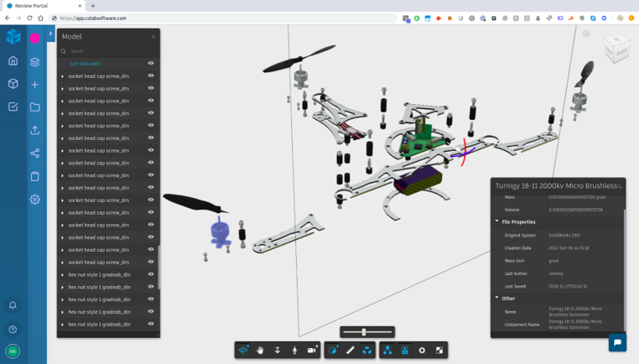Open the Section analysis cube tool
Viewport: 639px width, 364px height.
pyautogui.click(x=333, y=350)
